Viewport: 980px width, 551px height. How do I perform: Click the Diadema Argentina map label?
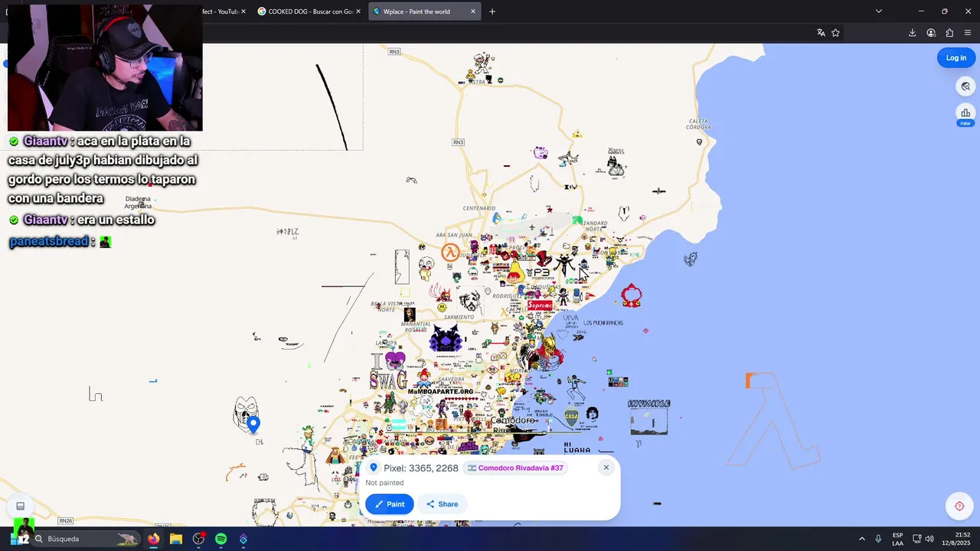pos(138,203)
